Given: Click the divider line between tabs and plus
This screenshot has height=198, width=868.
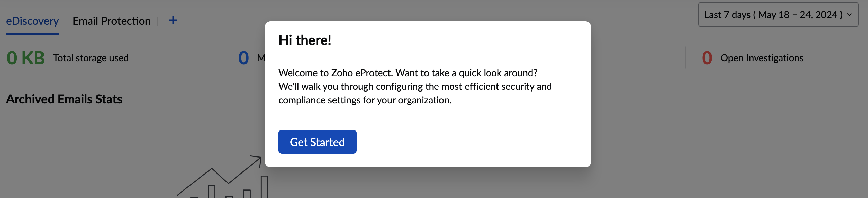Looking at the screenshot, I should pos(158,21).
